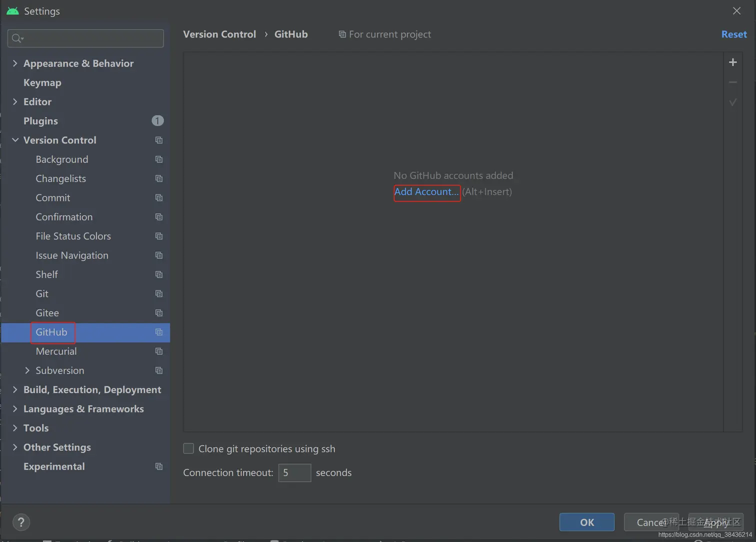
Task: Click project-level icon beside Mercurial row
Action: pyautogui.click(x=159, y=351)
